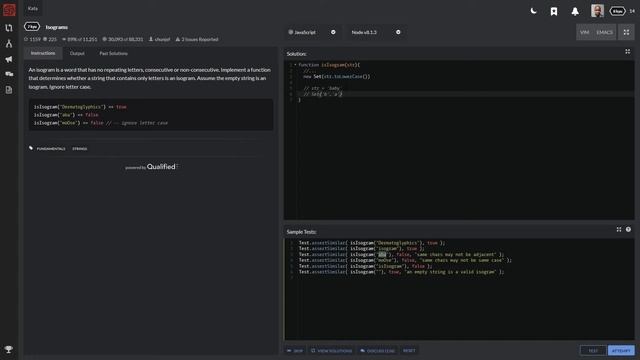The width and height of the screenshot is (640, 360).
Task: Enable VIM editor mode
Action: pyautogui.click(x=584, y=32)
